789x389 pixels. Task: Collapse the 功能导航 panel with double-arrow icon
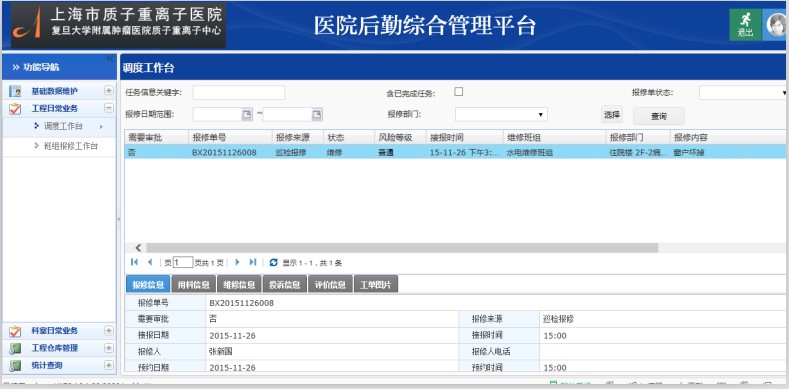click(110, 59)
